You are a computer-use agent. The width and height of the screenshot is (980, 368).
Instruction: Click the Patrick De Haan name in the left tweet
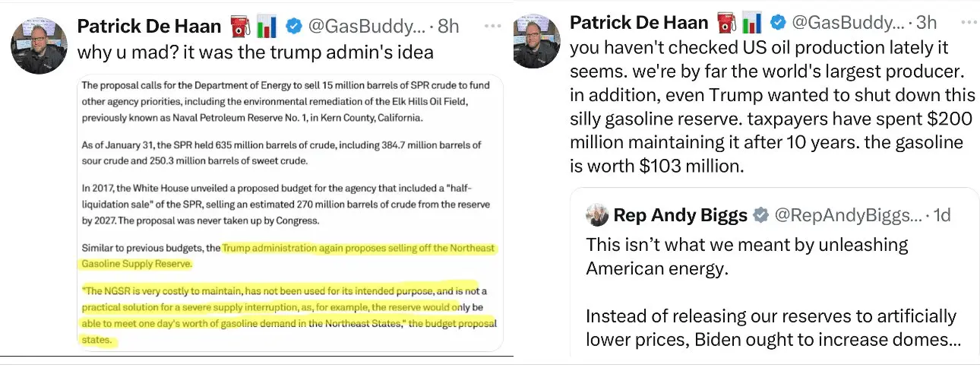click(x=149, y=27)
